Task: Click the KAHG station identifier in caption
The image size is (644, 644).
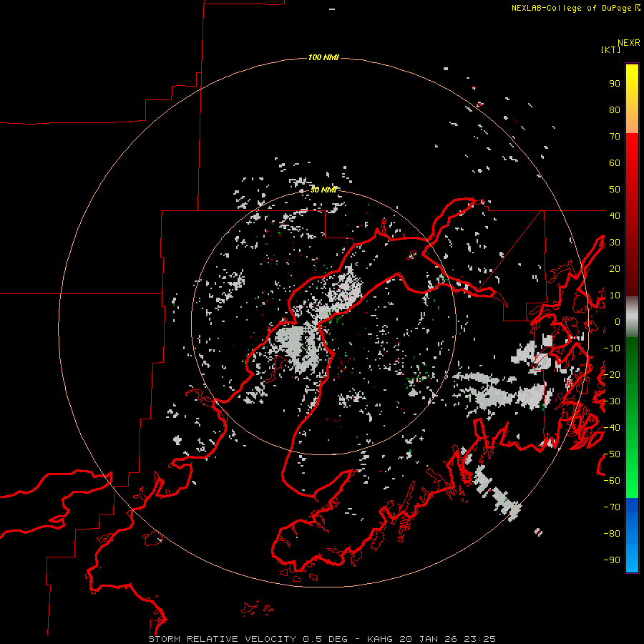Action: click(x=380, y=639)
